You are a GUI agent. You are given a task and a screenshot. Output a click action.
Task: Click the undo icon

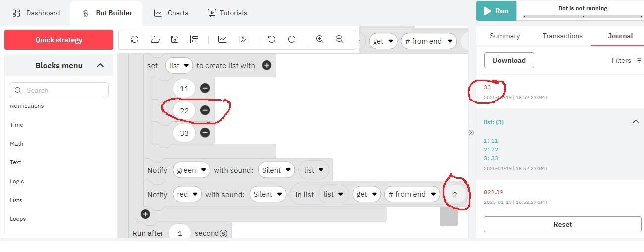point(271,40)
